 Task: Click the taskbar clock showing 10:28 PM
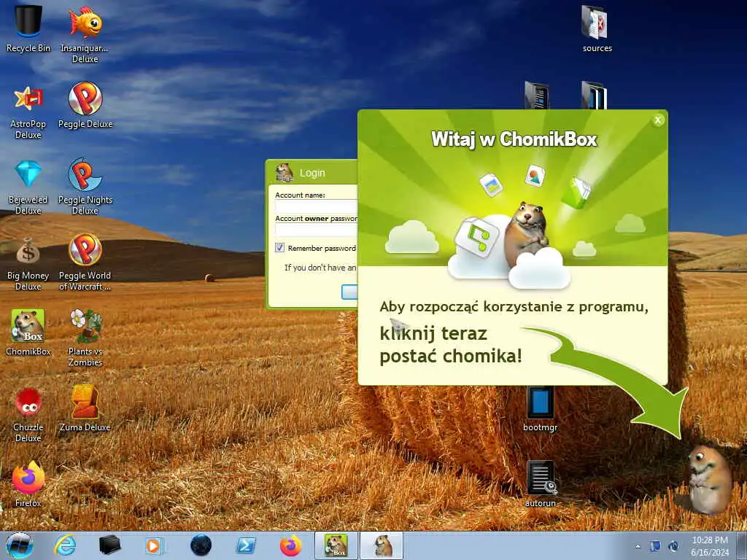[710, 546]
